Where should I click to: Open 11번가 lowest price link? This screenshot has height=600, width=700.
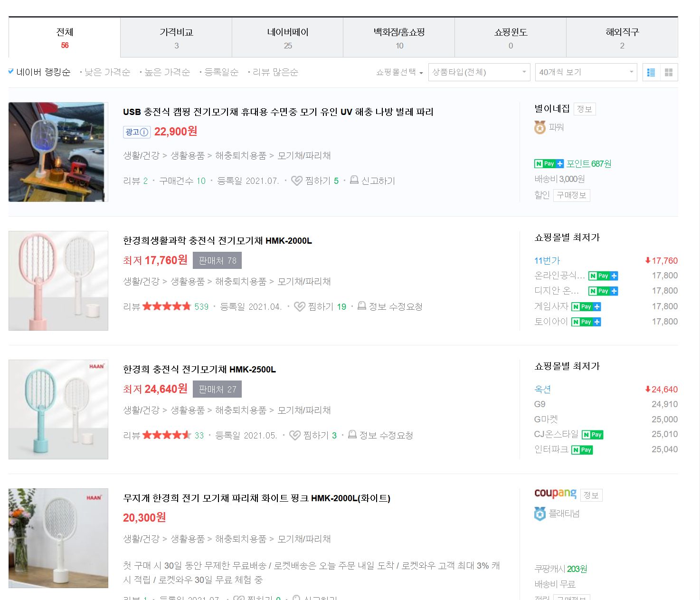click(547, 260)
